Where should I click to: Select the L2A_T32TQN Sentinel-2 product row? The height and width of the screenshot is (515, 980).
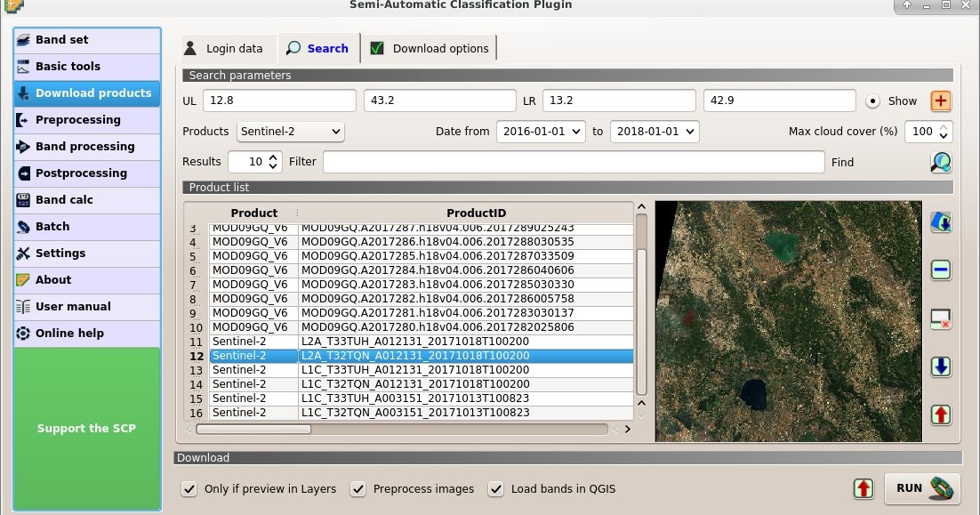point(416,355)
